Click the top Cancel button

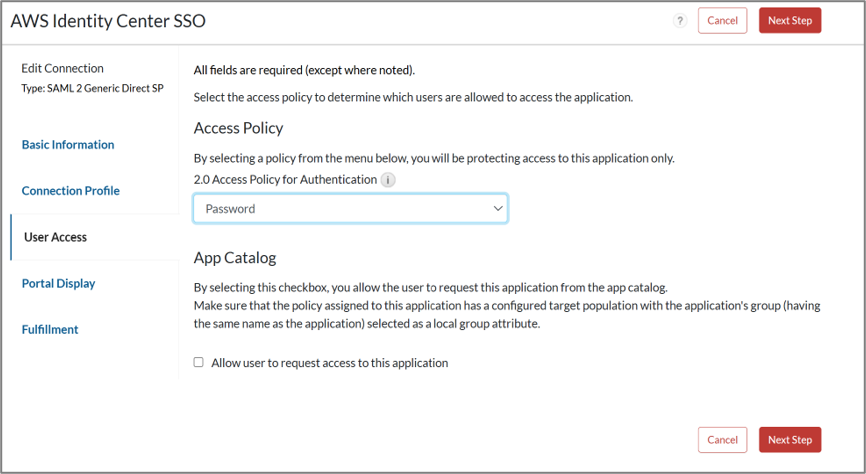pyautogui.click(x=722, y=20)
